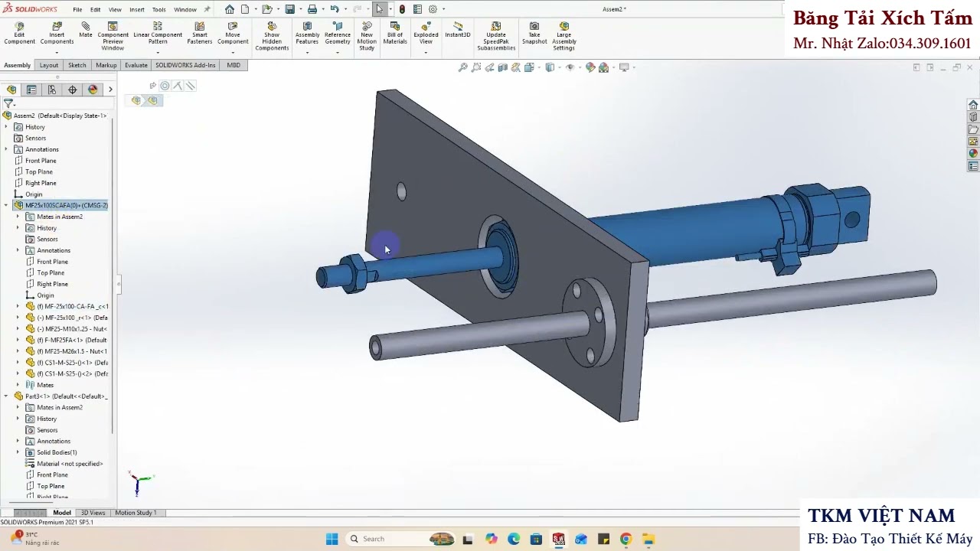This screenshot has width=980, height=551.
Task: Click the Zoom to Fit icon
Action: click(x=462, y=67)
